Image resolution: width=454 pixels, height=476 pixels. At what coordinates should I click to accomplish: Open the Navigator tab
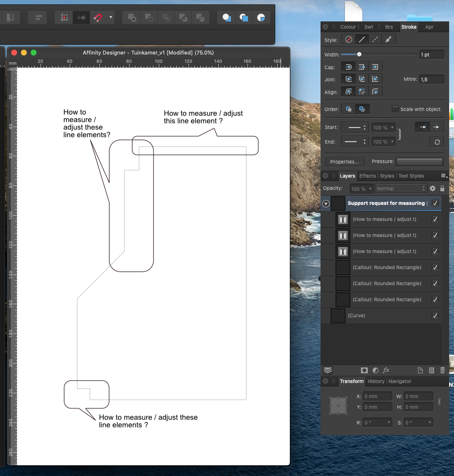pos(400,381)
